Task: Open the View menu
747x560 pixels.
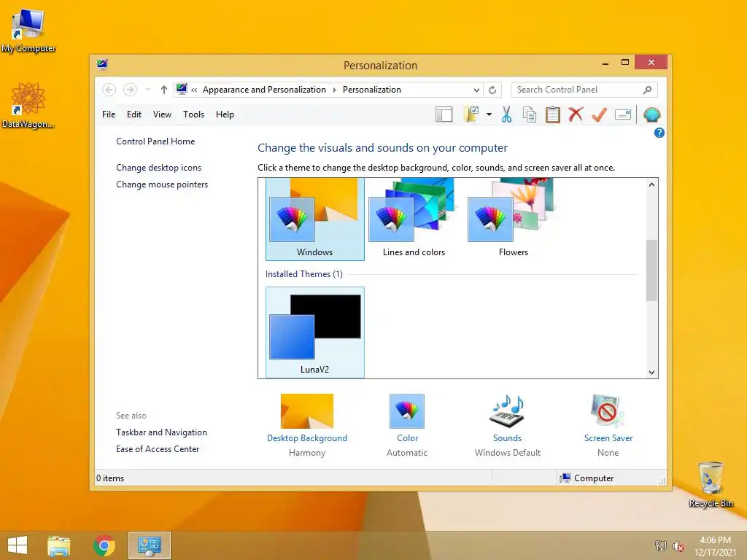Action: [x=162, y=114]
